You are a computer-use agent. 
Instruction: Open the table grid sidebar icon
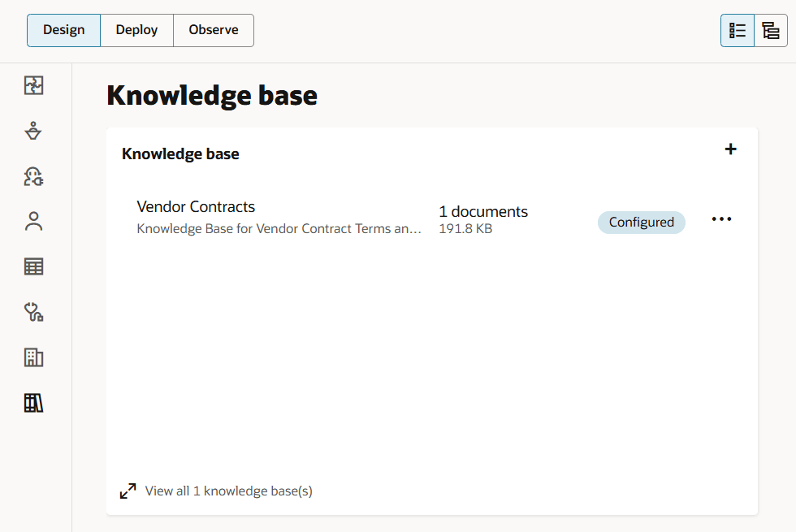(x=33, y=266)
